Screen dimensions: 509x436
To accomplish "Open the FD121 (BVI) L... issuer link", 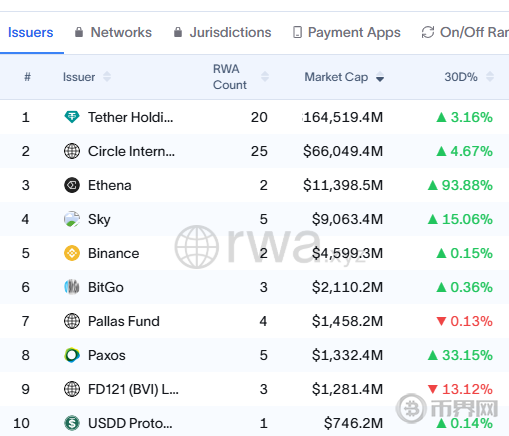I will point(133,389).
